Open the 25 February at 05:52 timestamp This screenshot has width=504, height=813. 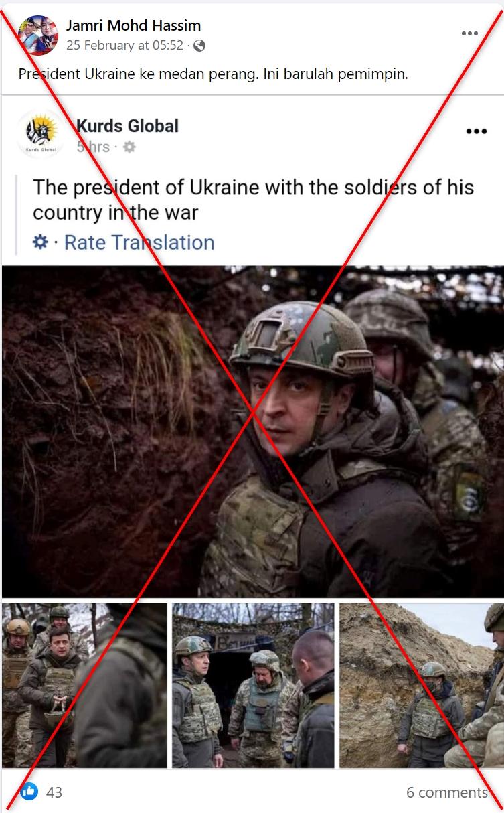coord(124,46)
